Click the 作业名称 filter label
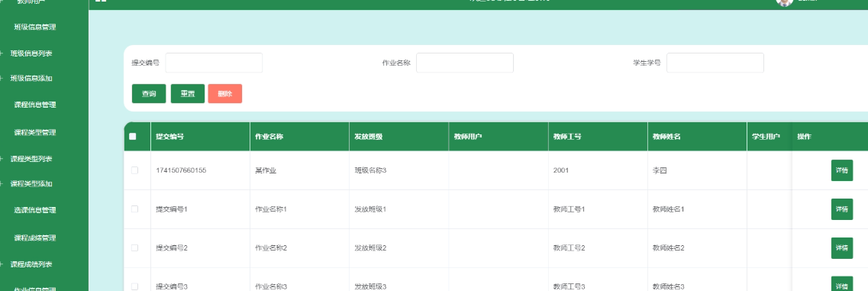This screenshot has width=868, height=291. coord(395,63)
